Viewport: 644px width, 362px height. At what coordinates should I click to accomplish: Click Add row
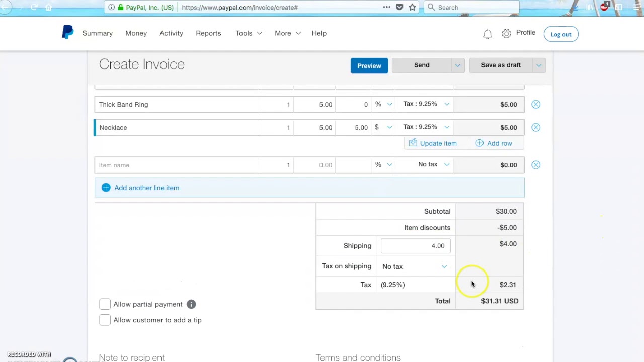click(494, 143)
